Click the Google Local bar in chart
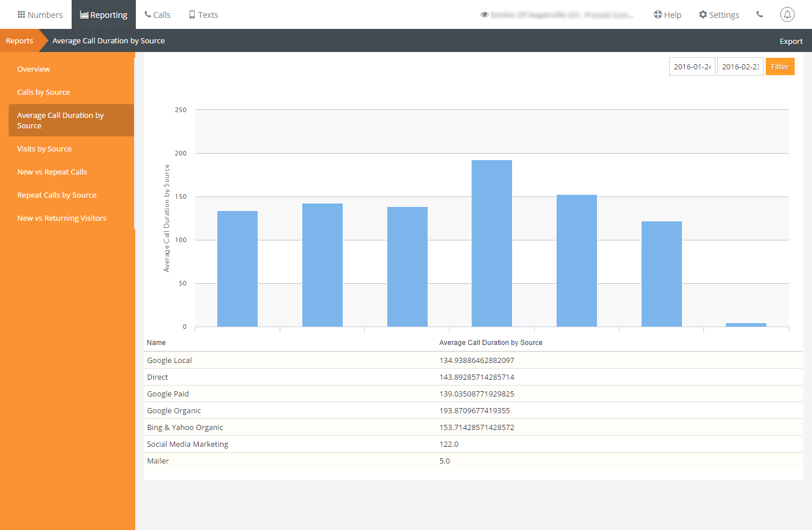The height and width of the screenshot is (530, 812). coord(238,269)
